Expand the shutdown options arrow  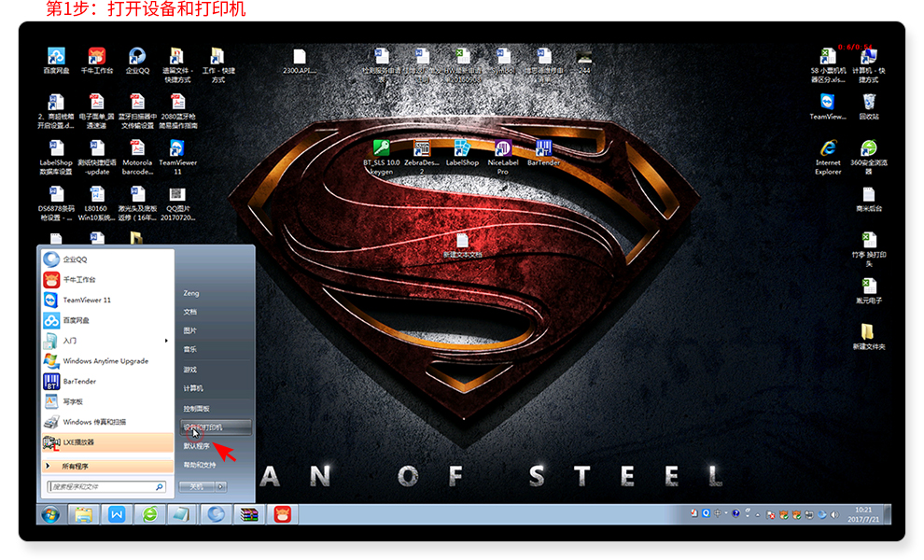click(220, 487)
